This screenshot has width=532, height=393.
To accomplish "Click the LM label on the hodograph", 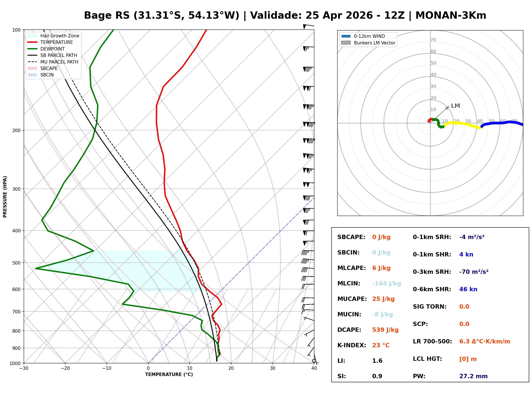I will coord(455,106).
